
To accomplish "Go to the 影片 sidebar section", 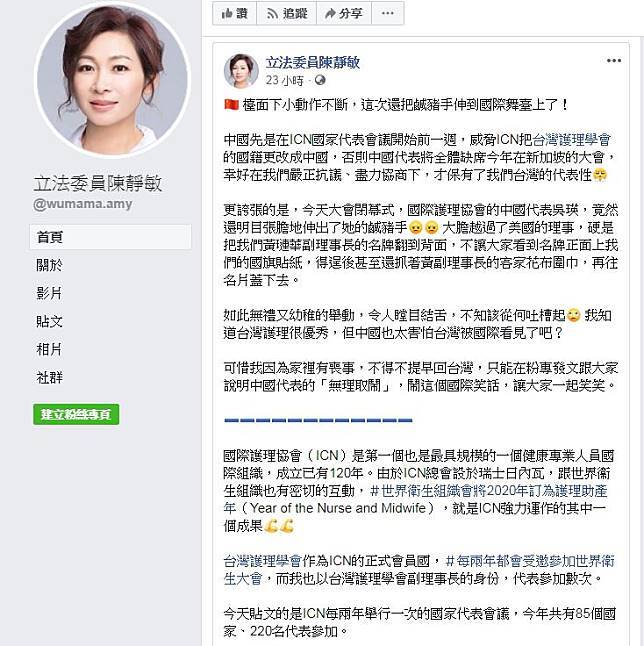I will [49, 293].
